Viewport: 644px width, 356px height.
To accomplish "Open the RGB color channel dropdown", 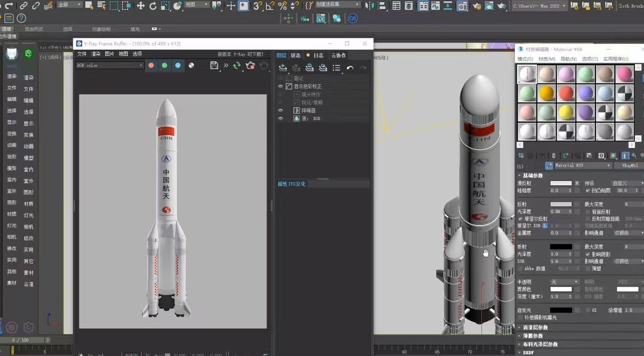I will 109,65.
